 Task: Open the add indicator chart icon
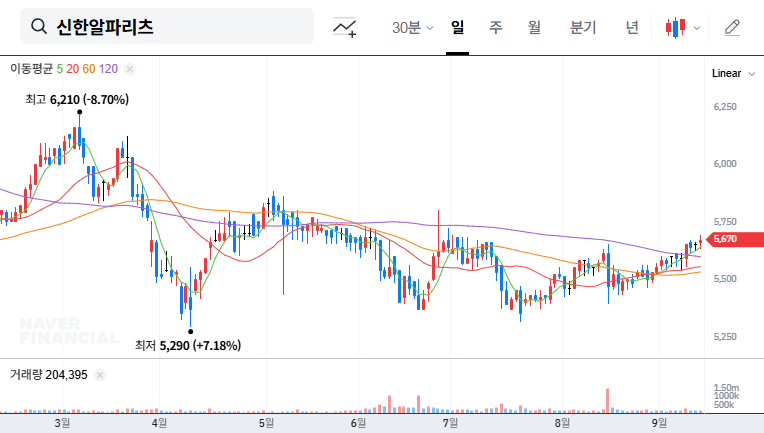pos(344,27)
